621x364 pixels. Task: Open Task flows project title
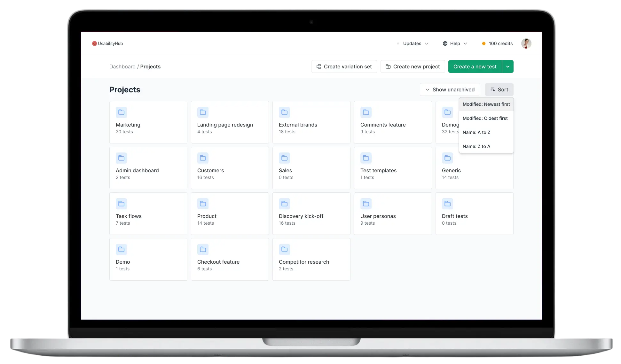[129, 216]
